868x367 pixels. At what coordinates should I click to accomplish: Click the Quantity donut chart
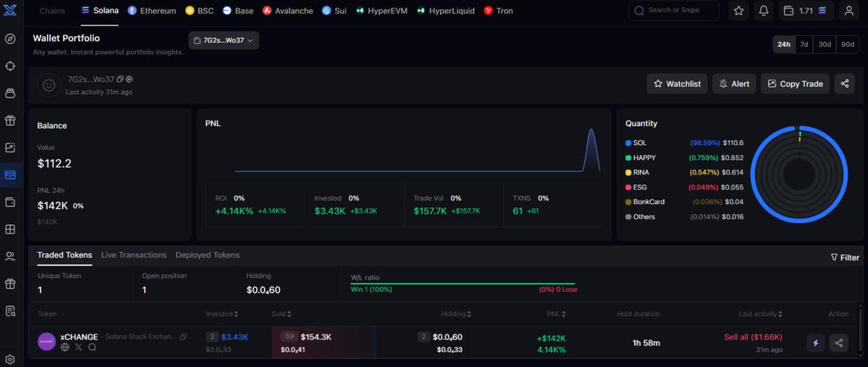[799, 174]
